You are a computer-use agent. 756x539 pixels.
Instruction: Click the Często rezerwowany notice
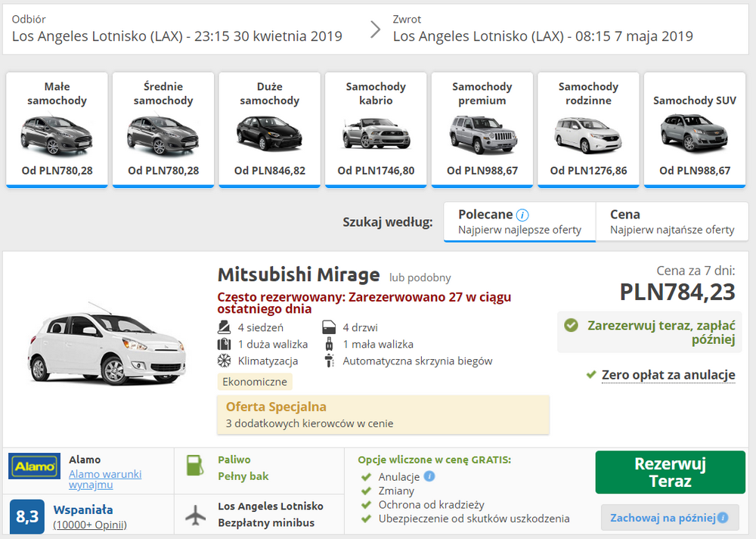[x=364, y=303]
